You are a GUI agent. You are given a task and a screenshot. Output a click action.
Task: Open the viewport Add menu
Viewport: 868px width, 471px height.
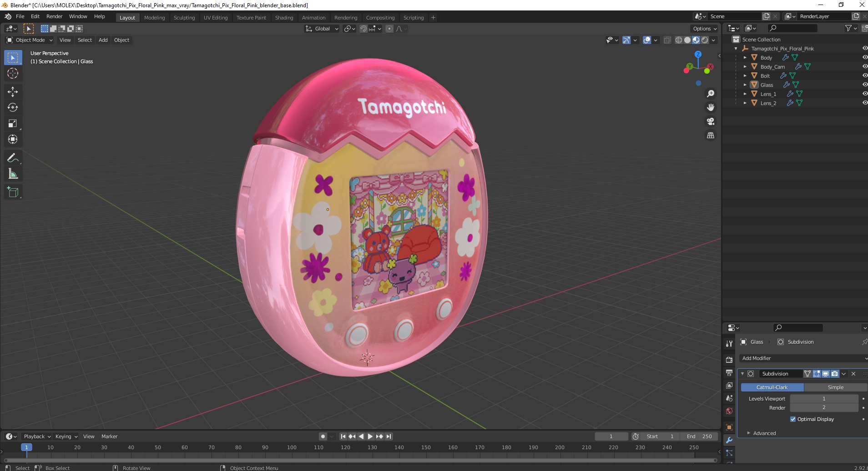[103, 40]
